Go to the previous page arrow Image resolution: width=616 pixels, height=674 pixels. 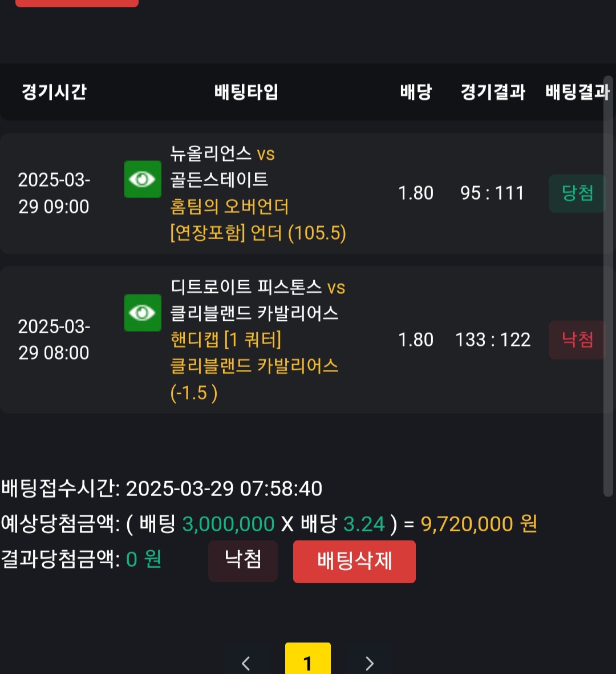[x=246, y=662]
